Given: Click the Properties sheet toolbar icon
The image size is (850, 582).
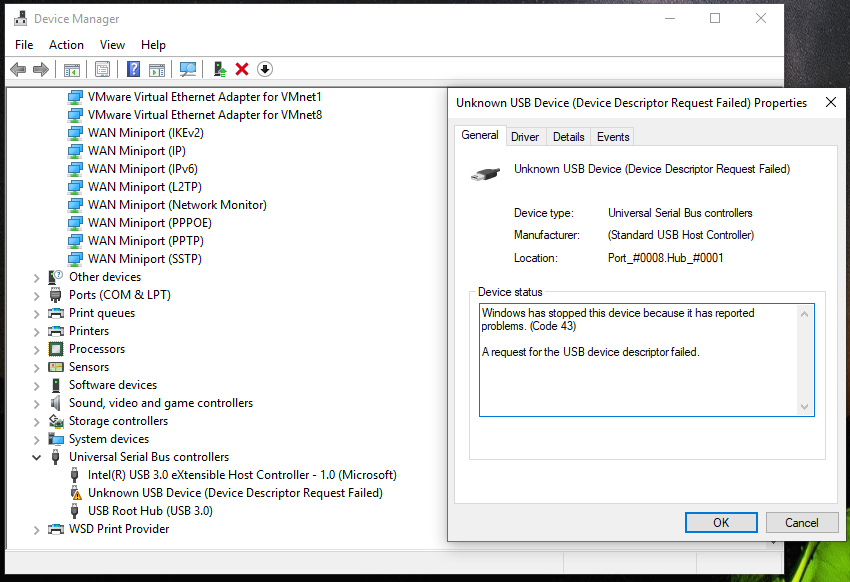Looking at the screenshot, I should point(102,69).
